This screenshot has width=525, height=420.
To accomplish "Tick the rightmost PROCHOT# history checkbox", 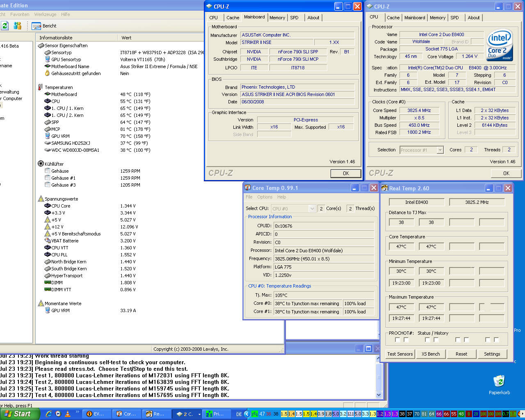I will click(x=496, y=340).
